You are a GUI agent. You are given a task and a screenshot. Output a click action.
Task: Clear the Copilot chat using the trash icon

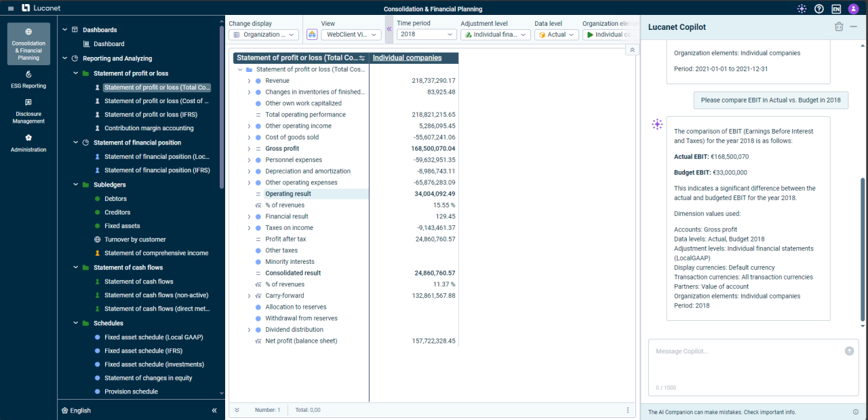click(838, 26)
